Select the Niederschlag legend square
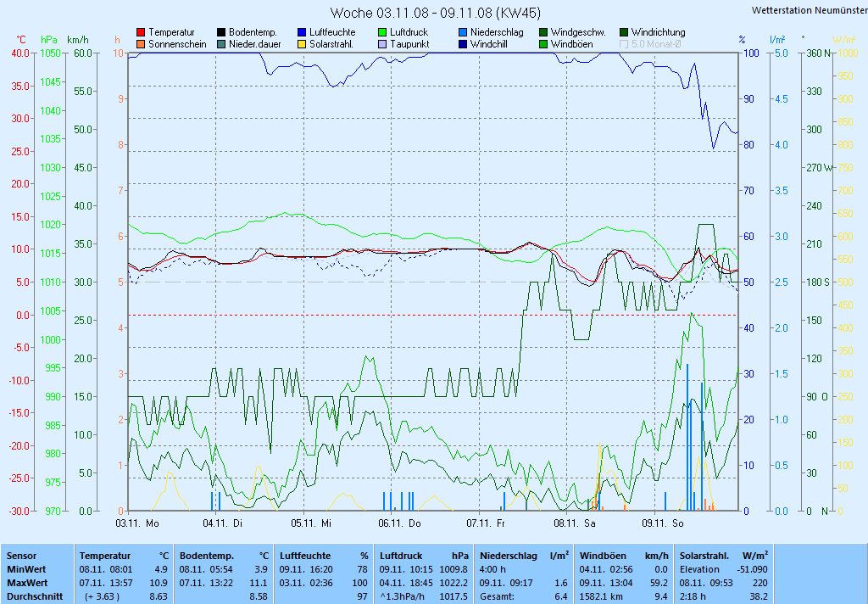This screenshot has width=868, height=604. (463, 32)
